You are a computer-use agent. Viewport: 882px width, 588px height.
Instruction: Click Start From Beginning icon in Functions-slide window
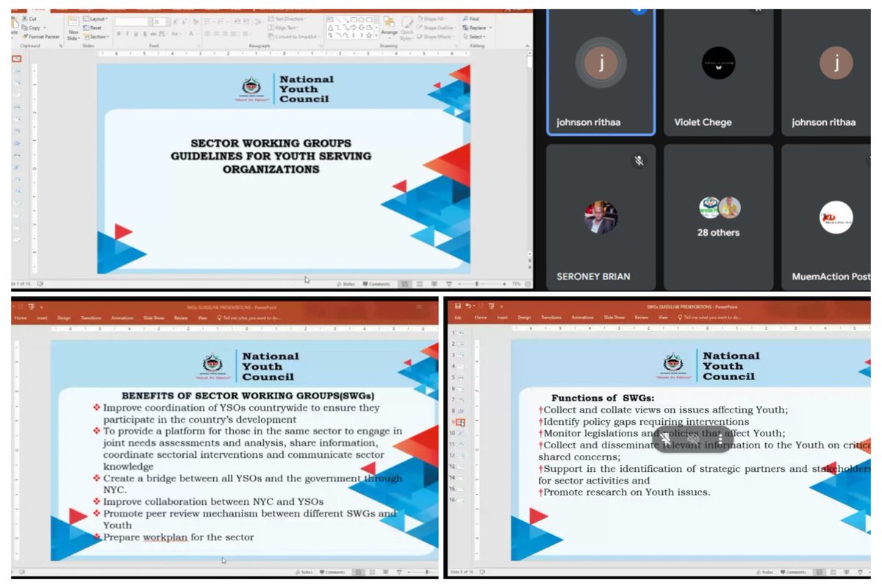492,306
